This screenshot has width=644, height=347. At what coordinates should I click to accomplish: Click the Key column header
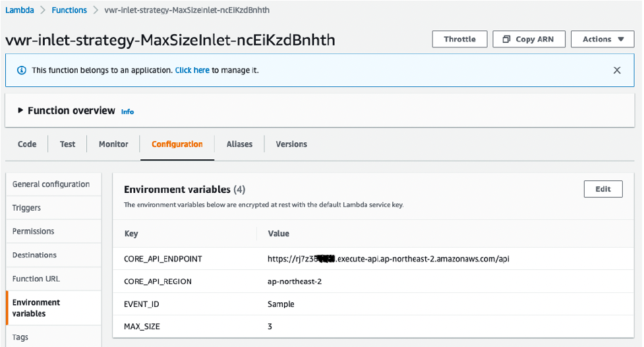click(131, 233)
